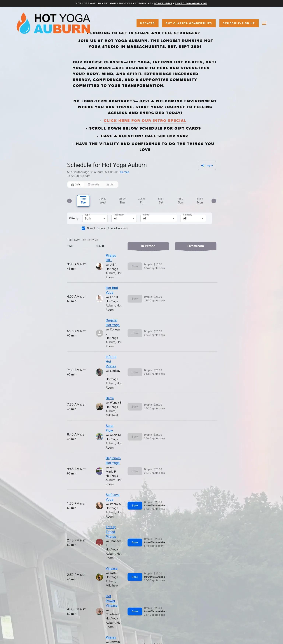283x644 pixels.
Task: Open the Original Hot Yoga class link
Action: [112, 323]
